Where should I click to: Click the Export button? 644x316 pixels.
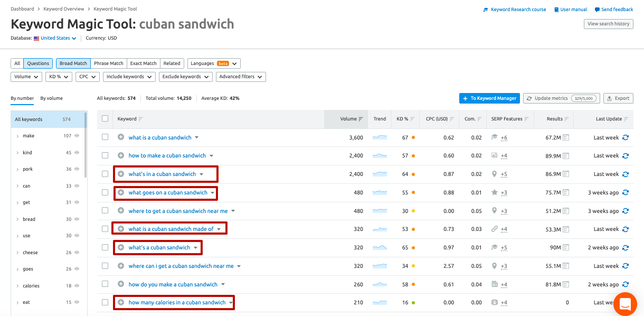point(618,98)
